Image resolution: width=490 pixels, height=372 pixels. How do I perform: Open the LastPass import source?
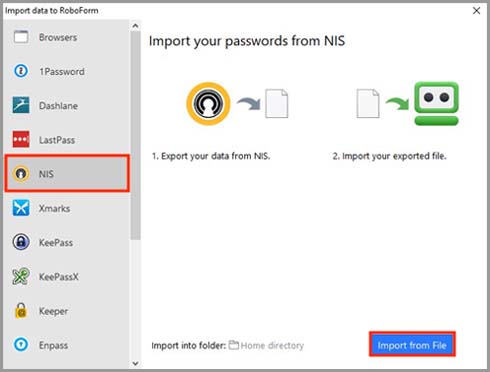tap(67, 140)
